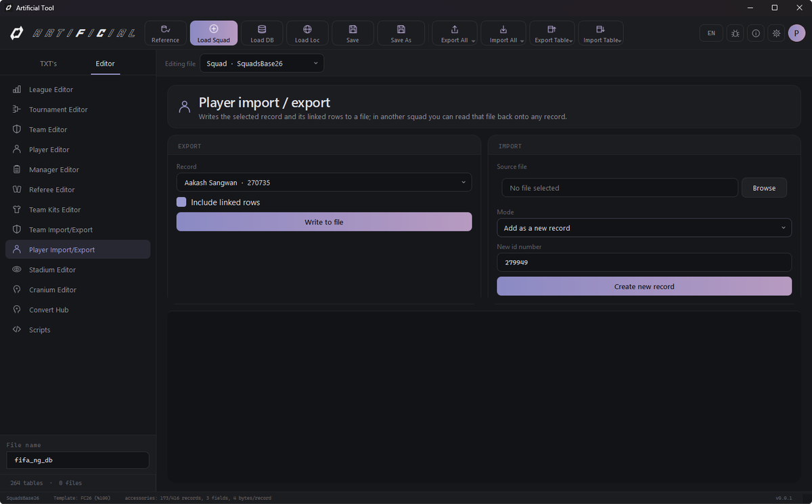
Task: Open Import All dropdown arrow
Action: click(522, 41)
